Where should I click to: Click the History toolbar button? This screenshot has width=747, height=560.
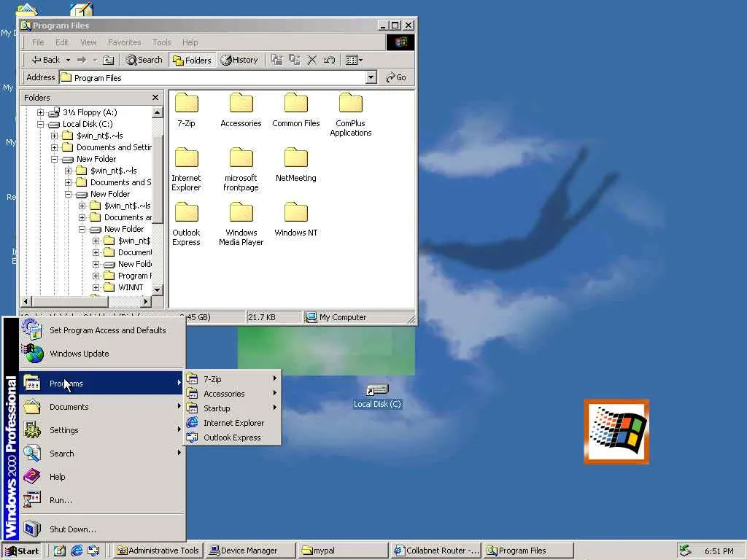point(239,60)
